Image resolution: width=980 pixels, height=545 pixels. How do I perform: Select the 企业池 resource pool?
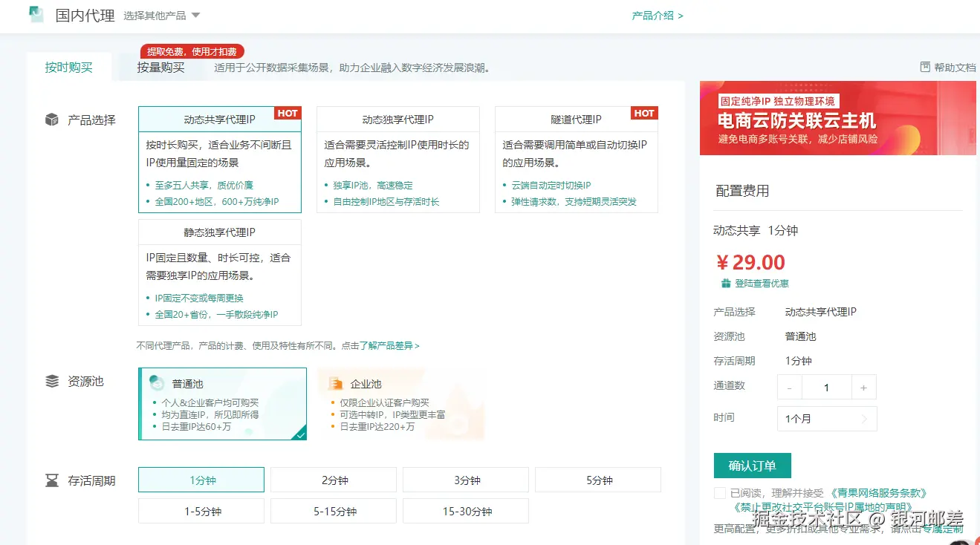pos(401,404)
